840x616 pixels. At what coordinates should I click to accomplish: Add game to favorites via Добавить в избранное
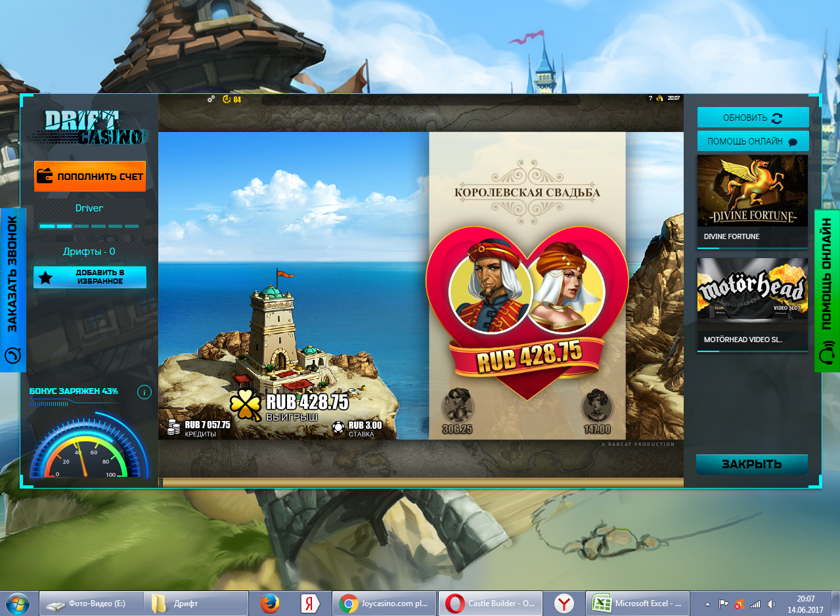point(90,276)
